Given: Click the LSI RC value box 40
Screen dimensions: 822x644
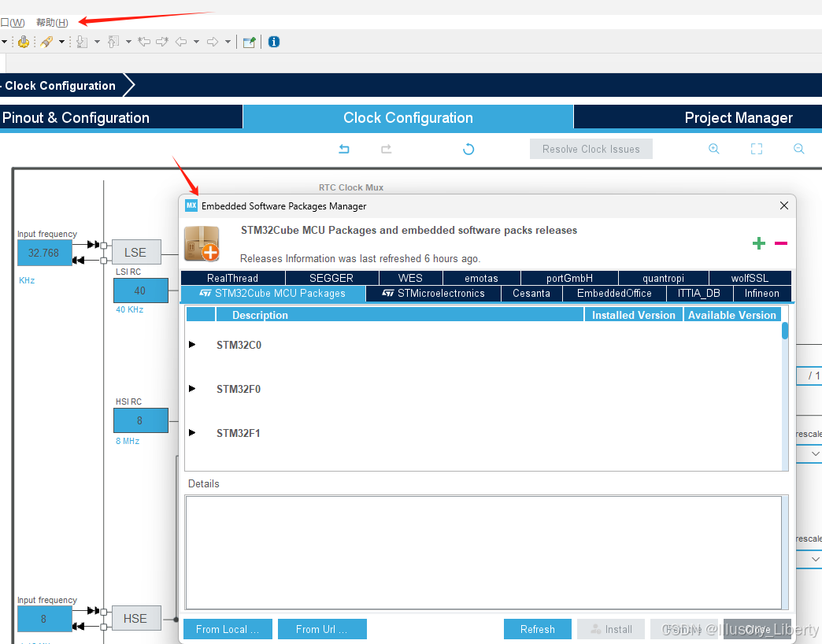Looking at the screenshot, I should (x=140, y=291).
